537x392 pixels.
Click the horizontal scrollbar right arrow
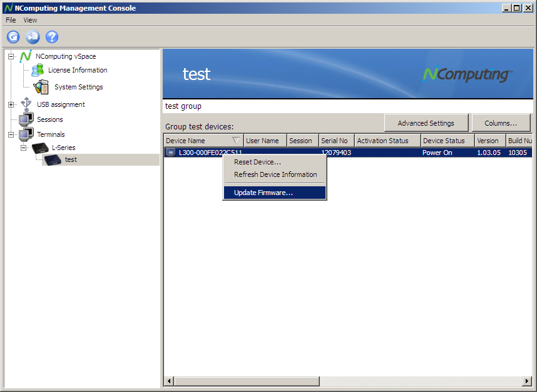click(x=528, y=381)
